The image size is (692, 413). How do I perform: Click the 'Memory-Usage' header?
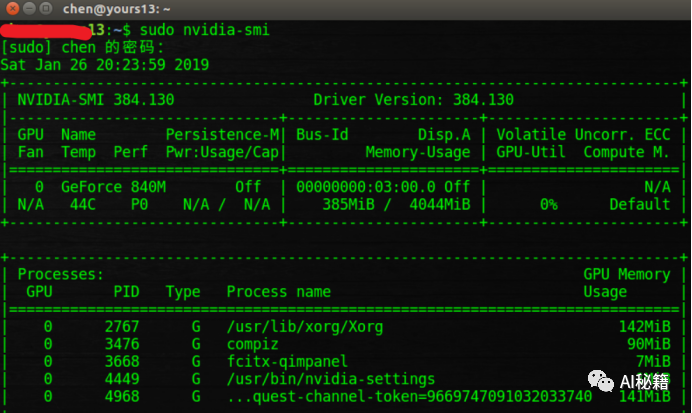[x=418, y=152]
